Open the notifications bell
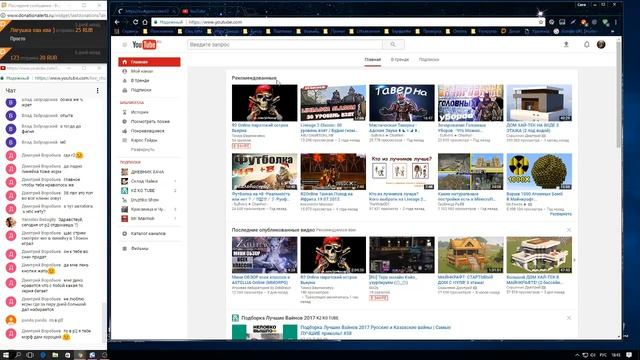 [x=587, y=44]
